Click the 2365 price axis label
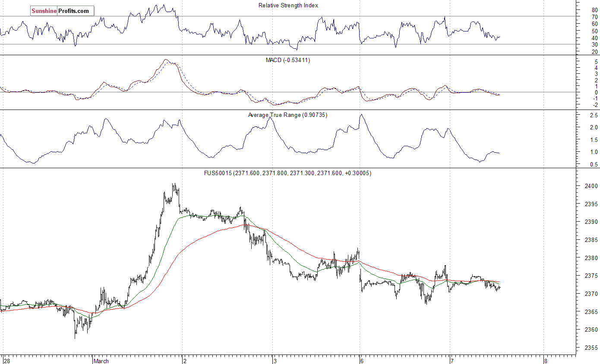This screenshot has height=364, width=600. click(591, 312)
